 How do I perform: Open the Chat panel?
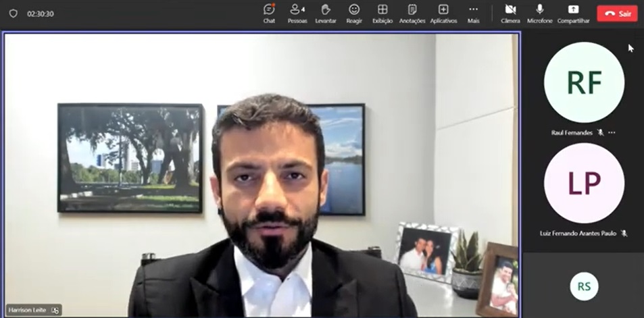pyautogui.click(x=269, y=13)
